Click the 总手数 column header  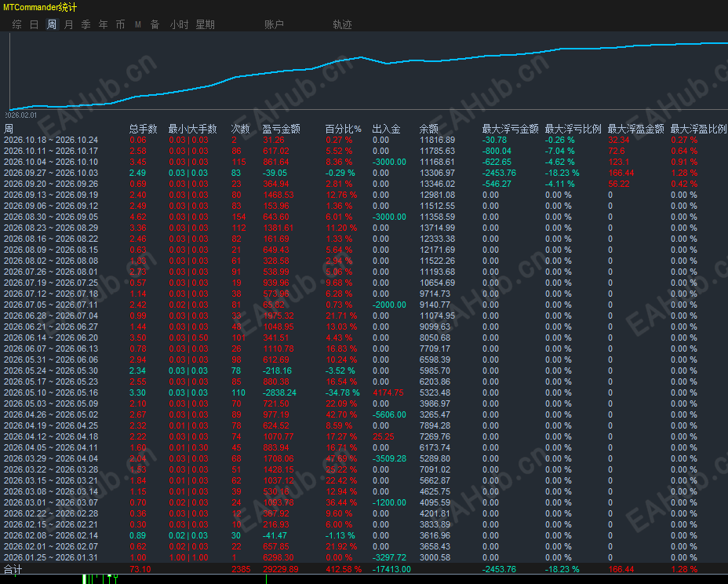[143, 129]
